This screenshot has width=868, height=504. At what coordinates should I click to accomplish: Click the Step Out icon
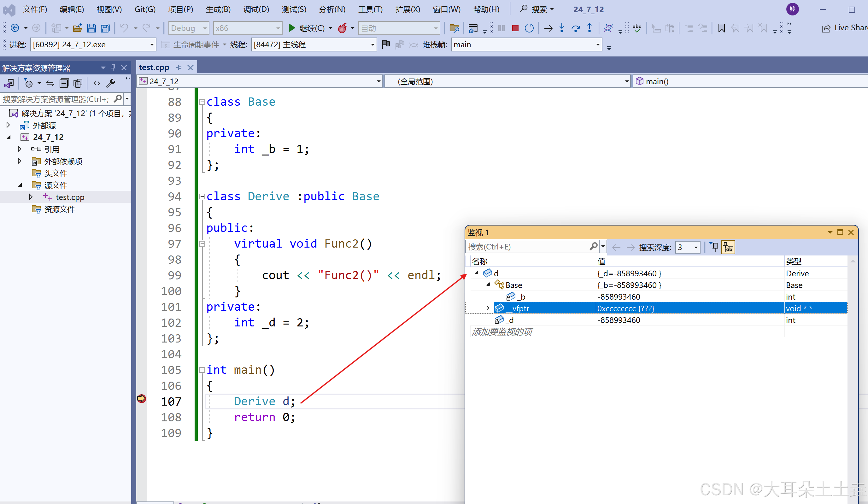[589, 28]
